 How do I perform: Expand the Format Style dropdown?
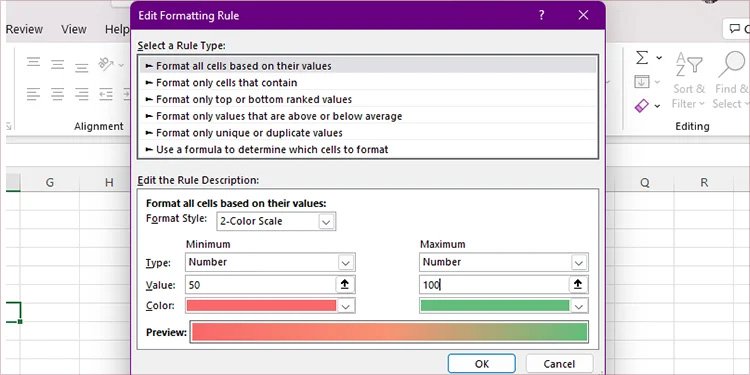coord(326,222)
